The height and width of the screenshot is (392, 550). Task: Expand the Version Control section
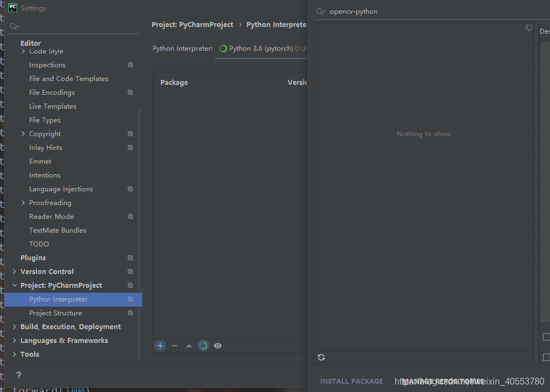(14, 271)
